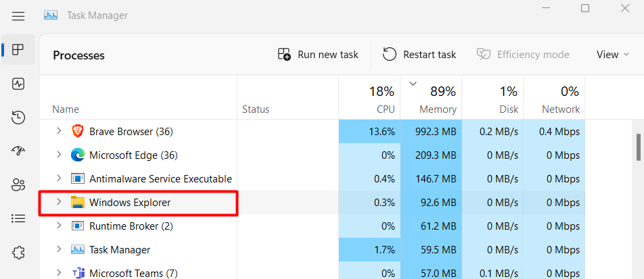Click Run new task button
Image resolution: width=644 pixels, height=279 pixels.
pos(318,55)
